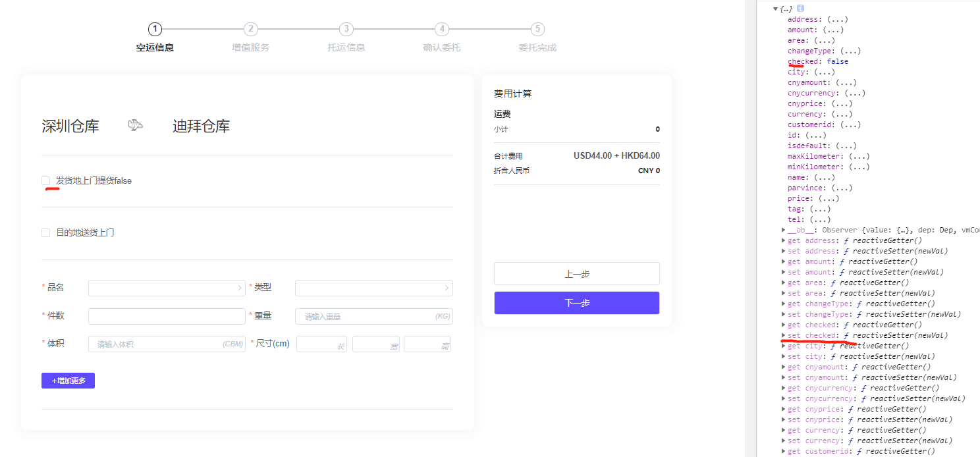Image resolution: width=980 pixels, height=457 pixels.
Task: Click the +增加更多 button
Action: pyautogui.click(x=68, y=380)
